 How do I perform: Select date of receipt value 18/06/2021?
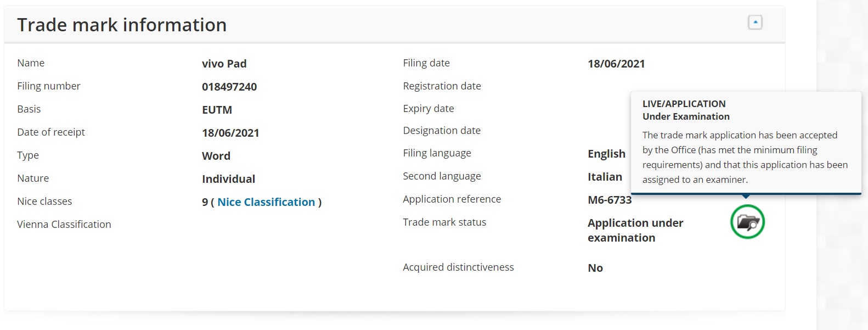click(230, 133)
